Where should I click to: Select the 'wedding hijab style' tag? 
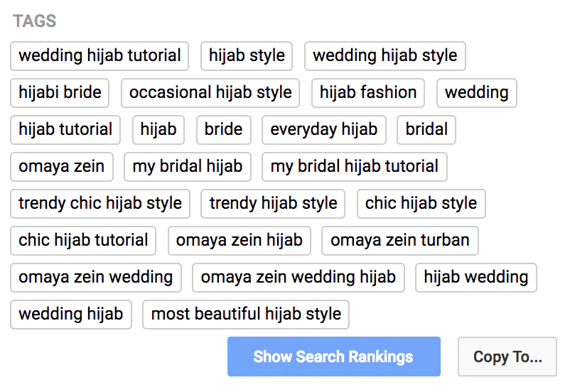(x=385, y=56)
